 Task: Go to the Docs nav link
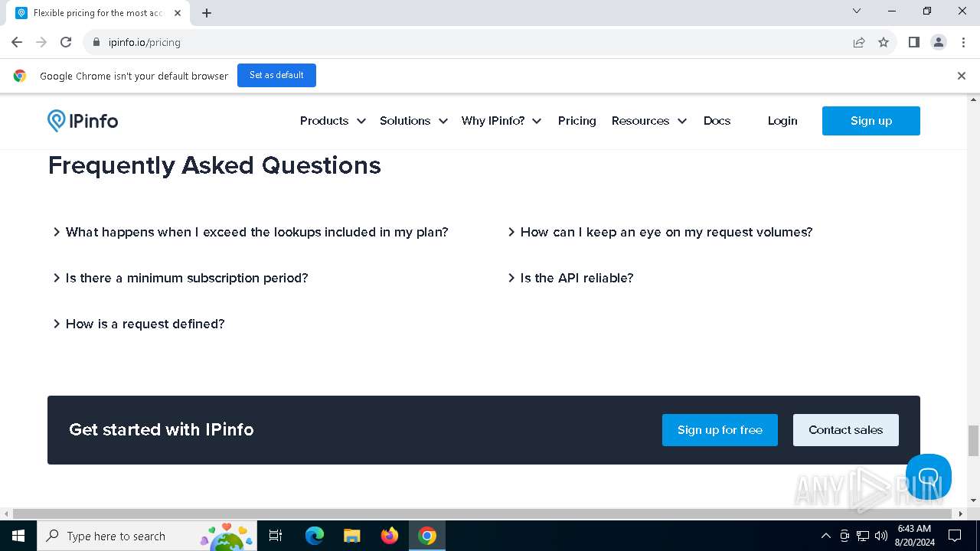click(x=717, y=121)
